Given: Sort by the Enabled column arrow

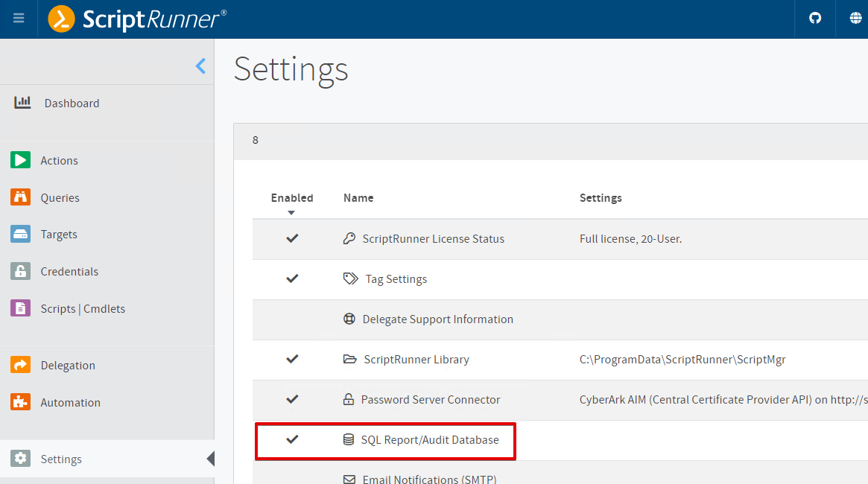Looking at the screenshot, I should (291, 213).
